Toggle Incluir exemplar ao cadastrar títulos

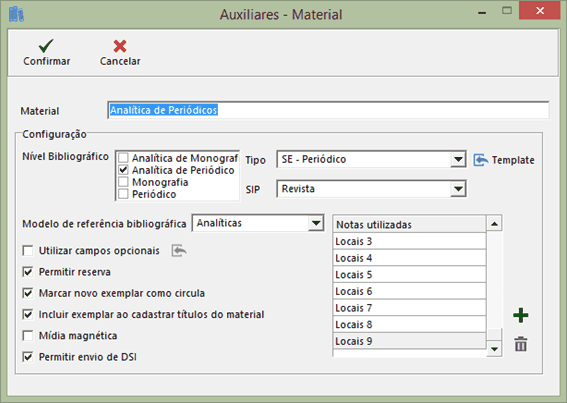click(x=28, y=314)
